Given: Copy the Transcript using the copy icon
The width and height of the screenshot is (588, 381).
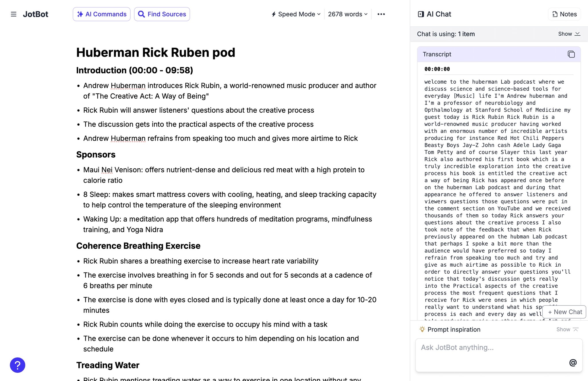Looking at the screenshot, I should click(x=571, y=54).
